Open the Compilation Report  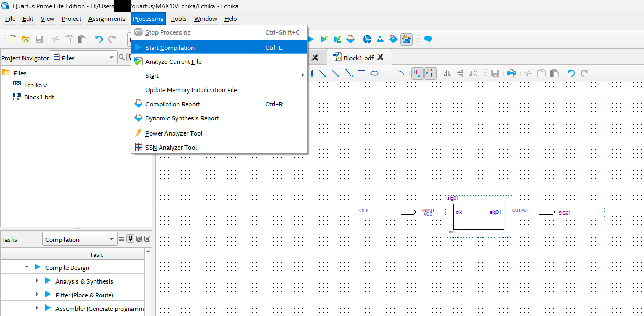[x=173, y=104]
